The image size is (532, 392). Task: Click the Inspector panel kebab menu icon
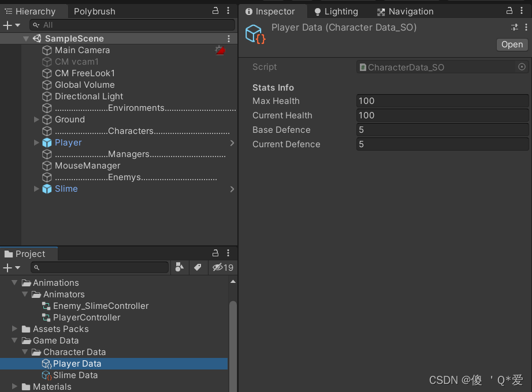click(522, 11)
